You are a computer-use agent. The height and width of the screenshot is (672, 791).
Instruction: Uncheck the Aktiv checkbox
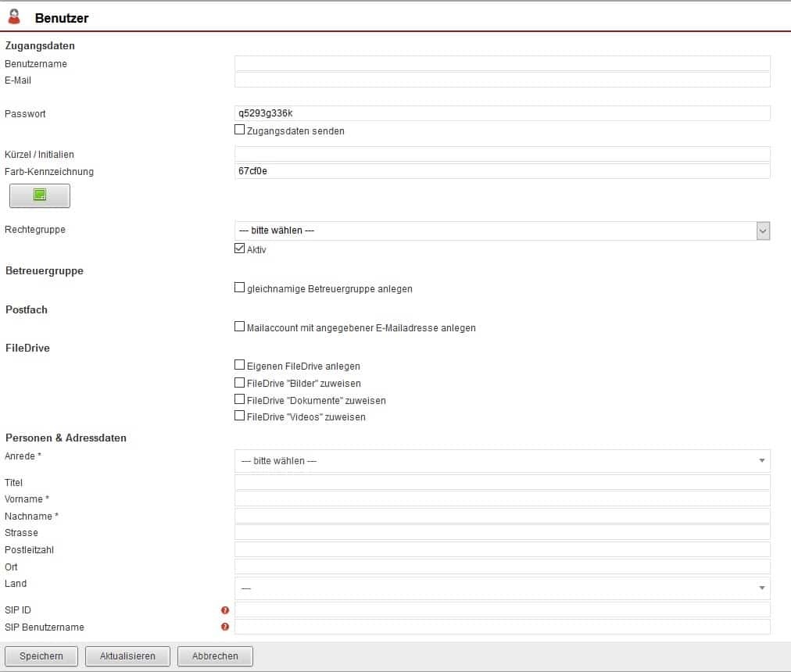tap(240, 249)
